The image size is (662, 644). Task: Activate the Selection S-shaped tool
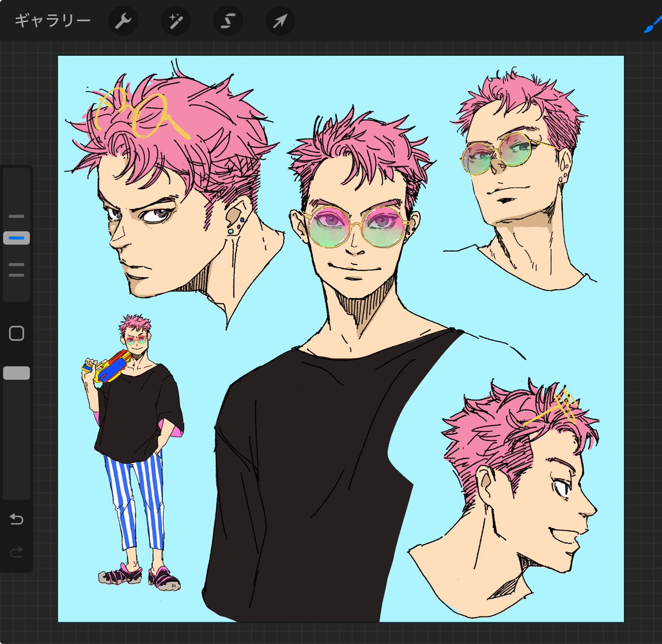228,22
